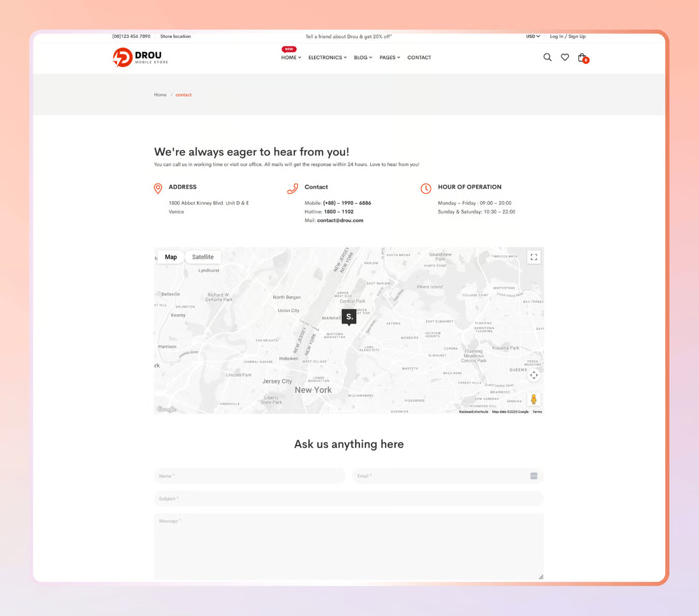The width and height of the screenshot is (699, 616).
Task: Click the location pin icon beside Address
Action: pos(158,188)
